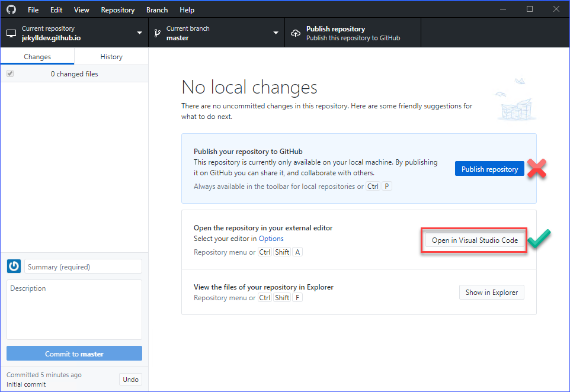Expand the Current branch dropdown arrow
This screenshot has height=392, width=570.
(276, 33)
